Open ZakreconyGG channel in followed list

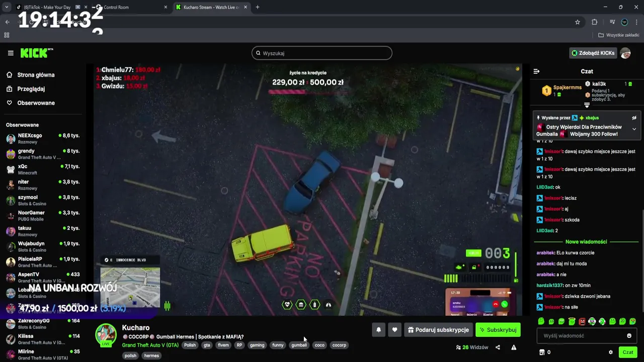click(x=43, y=324)
